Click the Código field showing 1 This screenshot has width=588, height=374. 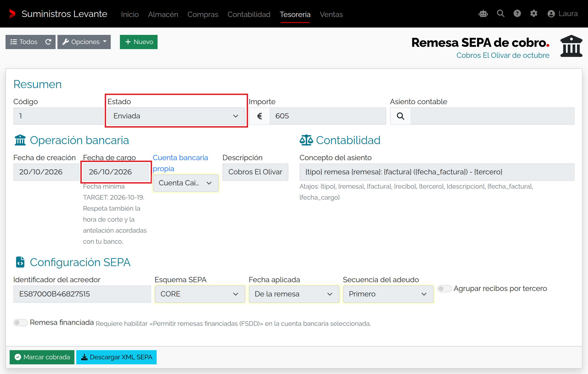click(59, 116)
